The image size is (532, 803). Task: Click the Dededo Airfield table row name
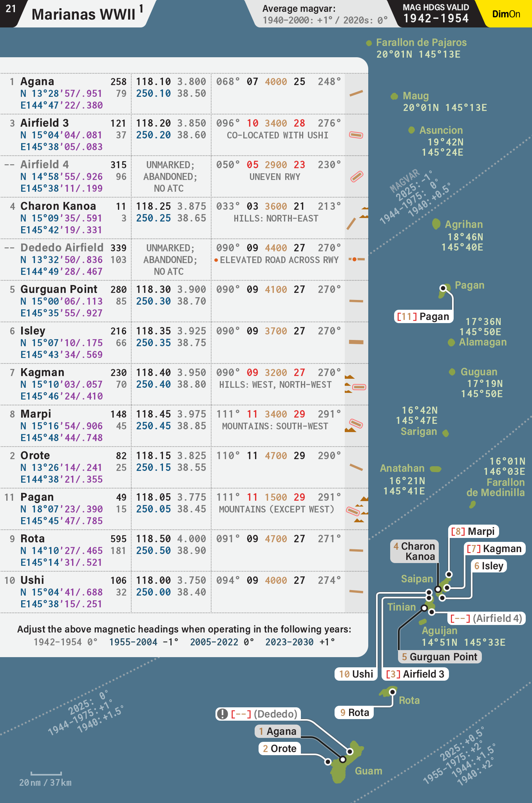[x=62, y=248]
